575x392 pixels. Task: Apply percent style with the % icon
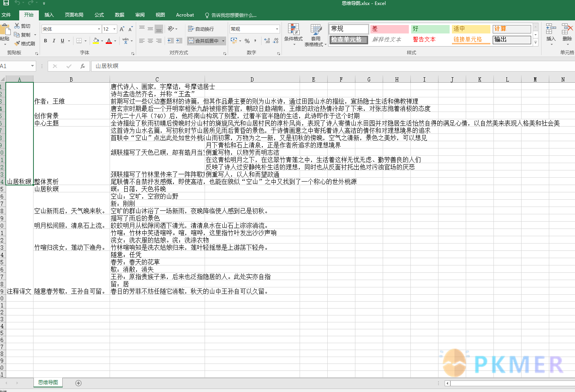[x=247, y=41]
